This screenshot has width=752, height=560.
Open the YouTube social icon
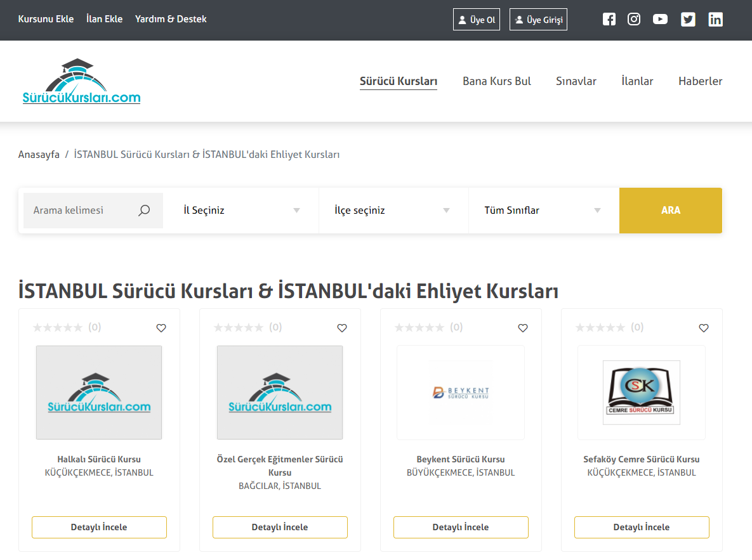tap(661, 19)
